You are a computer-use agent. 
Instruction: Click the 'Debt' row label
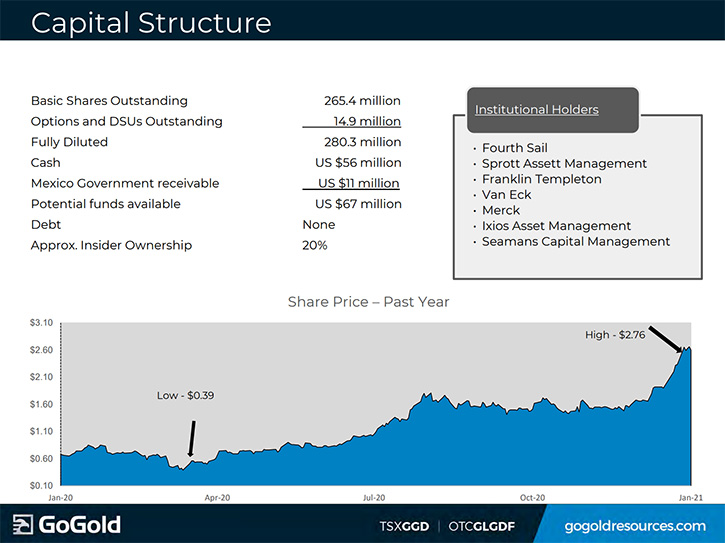pyautogui.click(x=46, y=225)
